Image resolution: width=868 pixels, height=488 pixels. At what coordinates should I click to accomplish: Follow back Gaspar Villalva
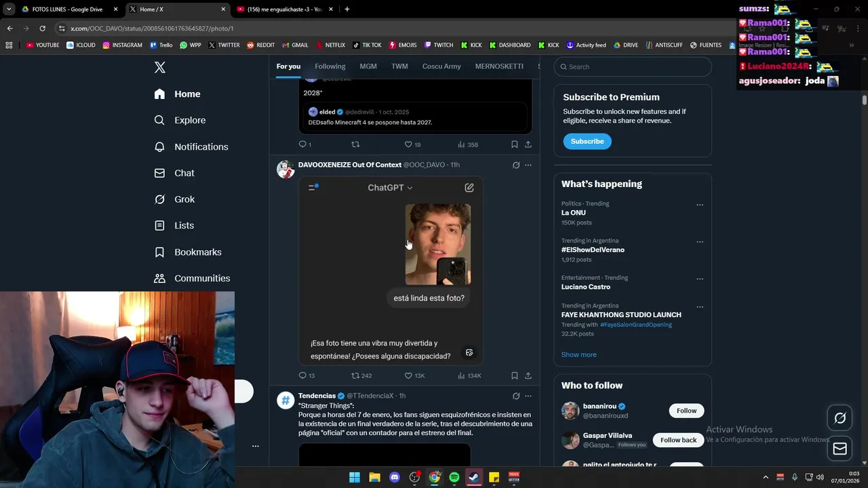(x=678, y=440)
